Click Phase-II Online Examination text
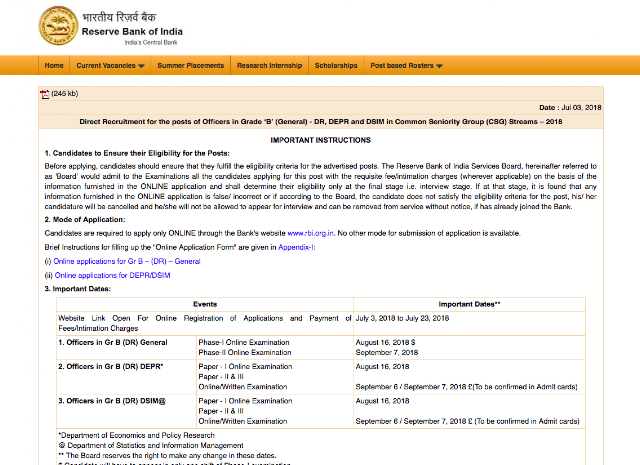This screenshot has height=465, width=640. click(x=245, y=352)
